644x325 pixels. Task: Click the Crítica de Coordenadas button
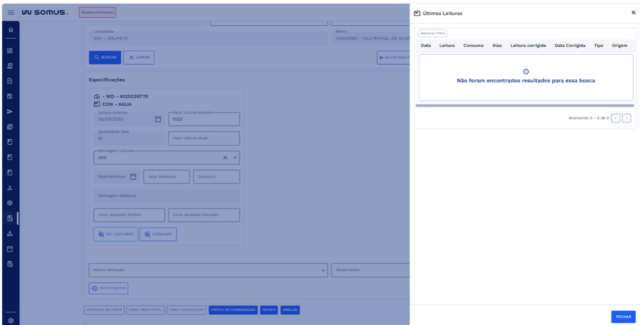tap(233, 310)
